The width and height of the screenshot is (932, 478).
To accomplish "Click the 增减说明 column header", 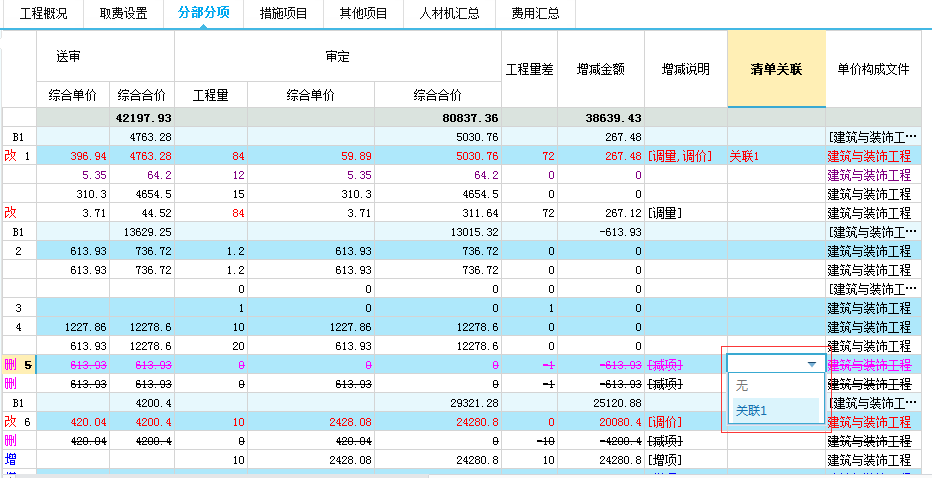I will 685,69.
